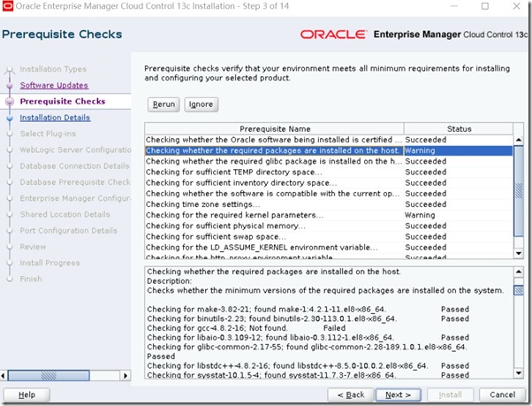The width and height of the screenshot is (532, 406).
Task: Click the Database Connection Details step
Action: pos(74,166)
